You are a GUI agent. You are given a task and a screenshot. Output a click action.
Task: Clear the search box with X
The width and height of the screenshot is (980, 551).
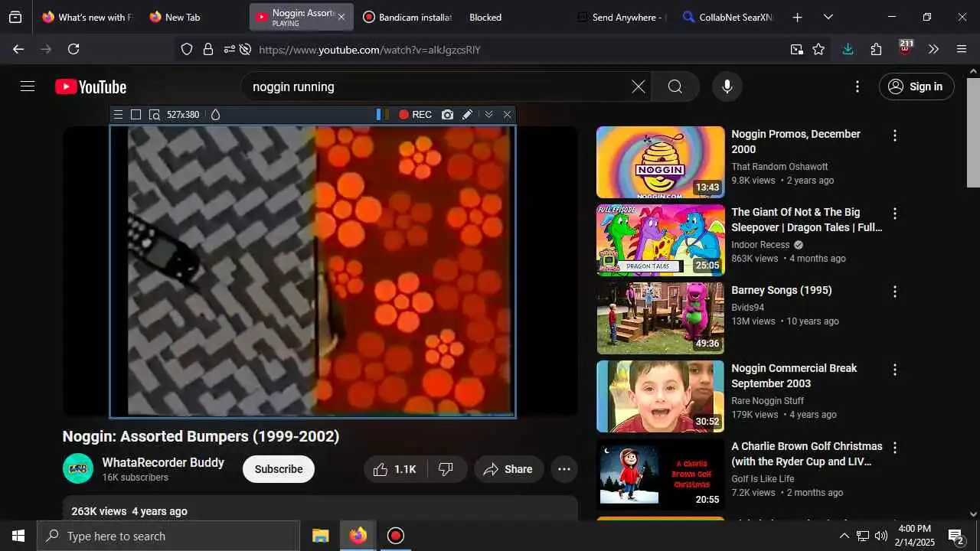(638, 86)
